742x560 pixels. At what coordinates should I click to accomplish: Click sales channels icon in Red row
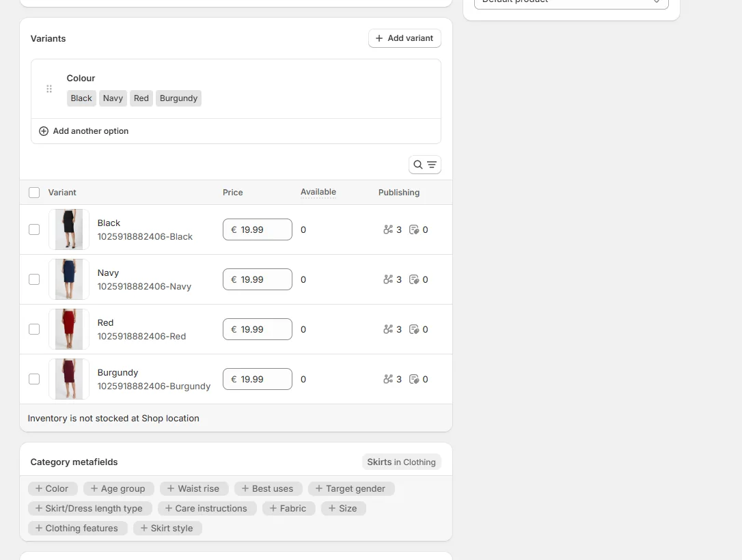tap(388, 329)
